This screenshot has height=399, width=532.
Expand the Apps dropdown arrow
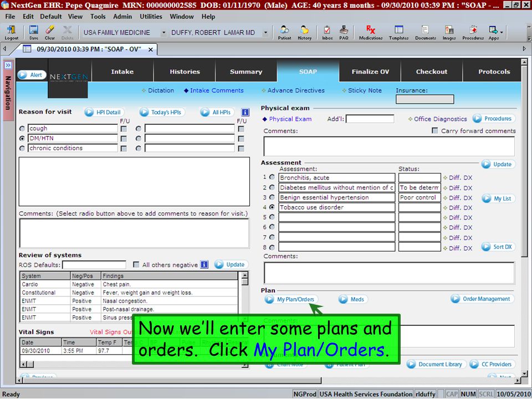tap(502, 33)
